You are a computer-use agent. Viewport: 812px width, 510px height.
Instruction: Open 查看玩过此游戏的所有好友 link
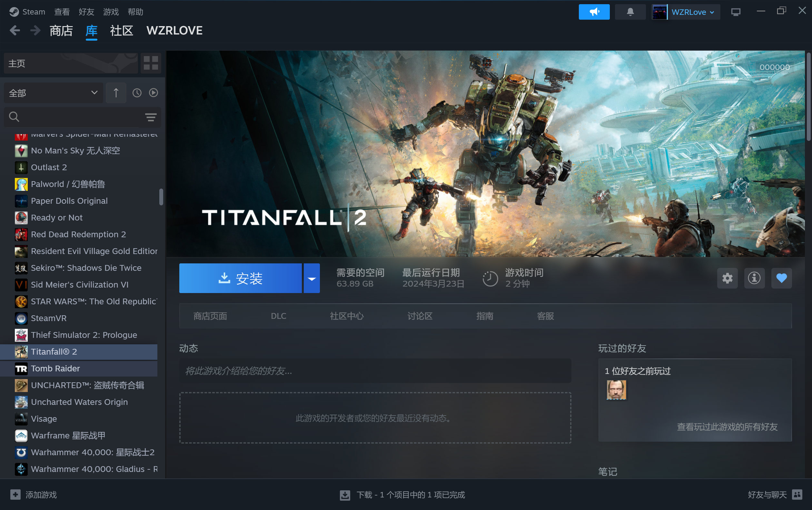727,427
